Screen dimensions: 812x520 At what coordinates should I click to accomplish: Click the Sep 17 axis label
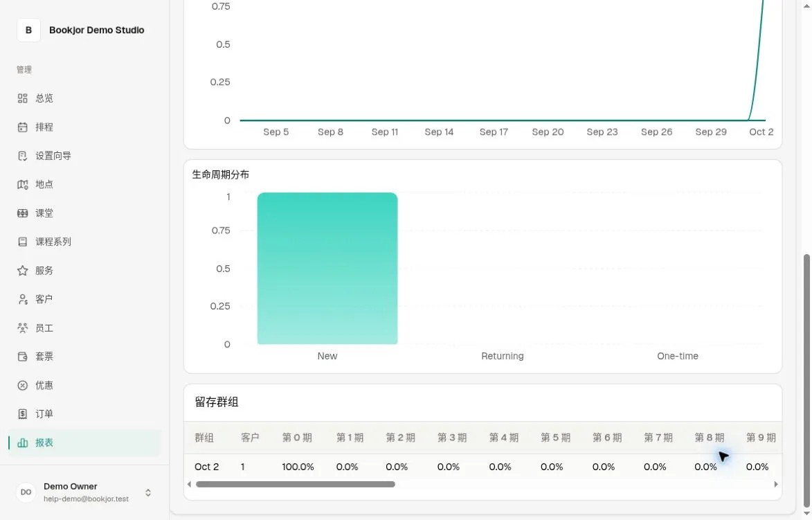coord(494,132)
